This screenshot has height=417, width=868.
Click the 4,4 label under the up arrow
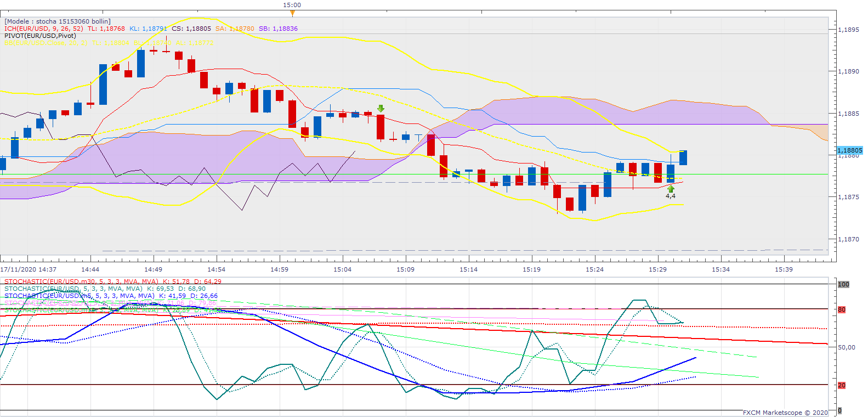[671, 196]
